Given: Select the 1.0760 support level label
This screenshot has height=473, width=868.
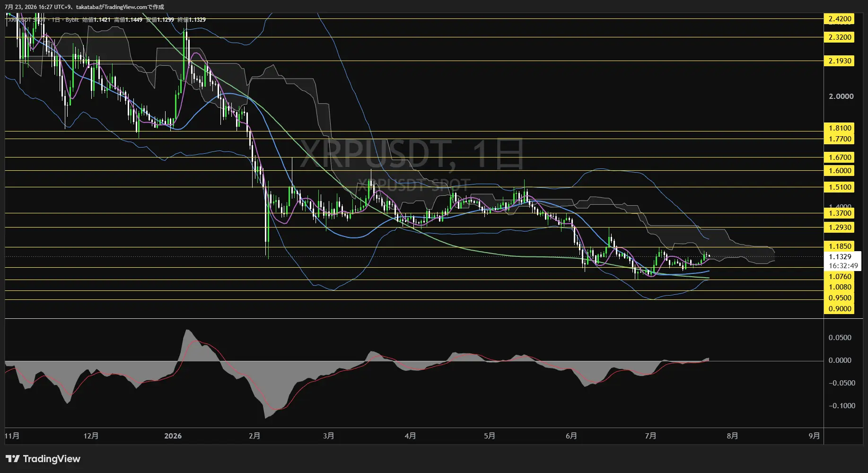Looking at the screenshot, I should tap(840, 276).
